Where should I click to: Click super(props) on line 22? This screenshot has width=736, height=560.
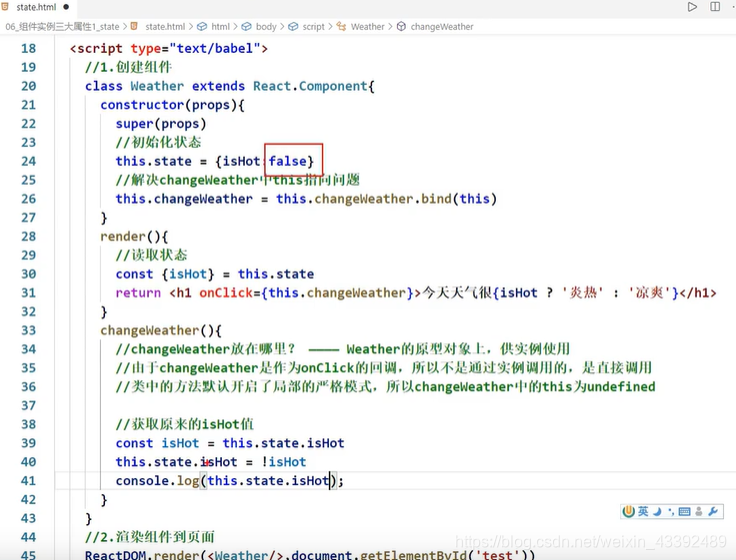(161, 124)
